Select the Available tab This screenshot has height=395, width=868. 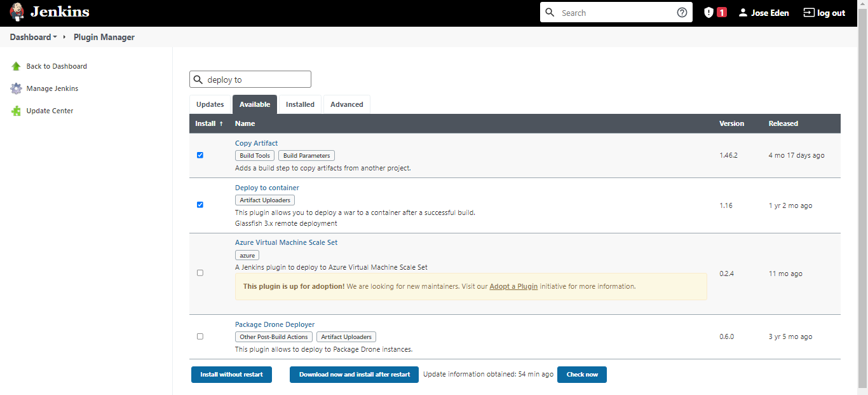point(255,104)
